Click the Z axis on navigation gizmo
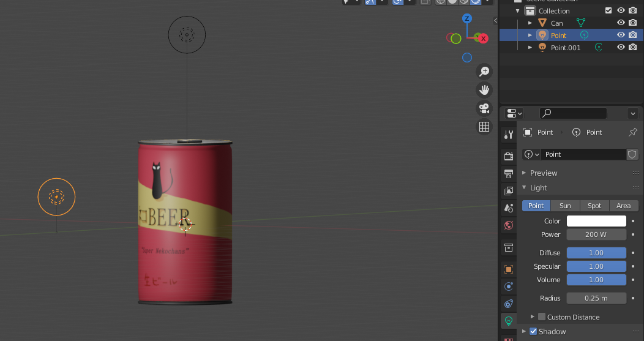644x341 pixels. [x=466, y=18]
